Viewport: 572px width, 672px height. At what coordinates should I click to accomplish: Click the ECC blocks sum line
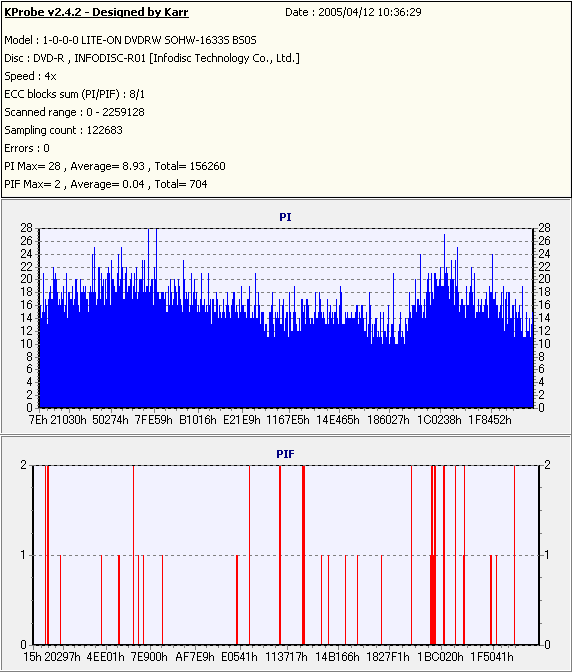(75, 94)
